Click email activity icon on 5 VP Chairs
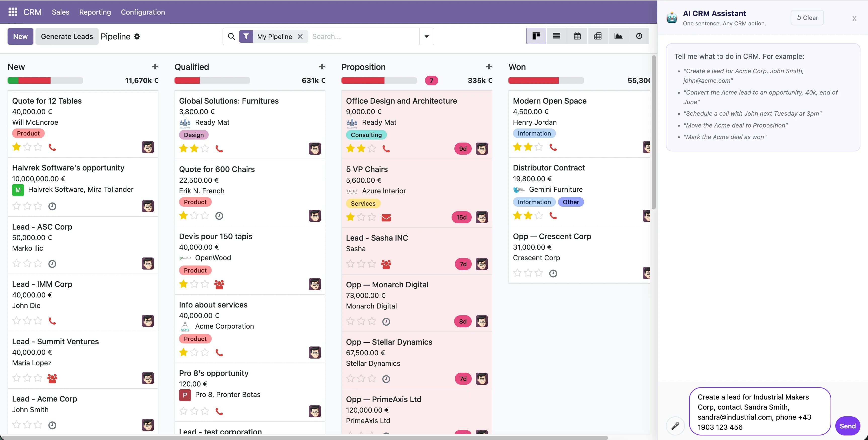 386,218
